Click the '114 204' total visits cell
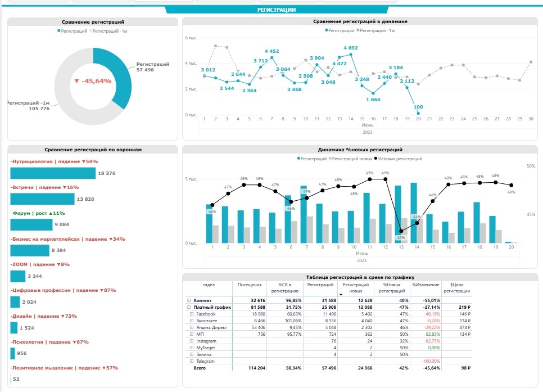543x392 pixels. click(257, 368)
